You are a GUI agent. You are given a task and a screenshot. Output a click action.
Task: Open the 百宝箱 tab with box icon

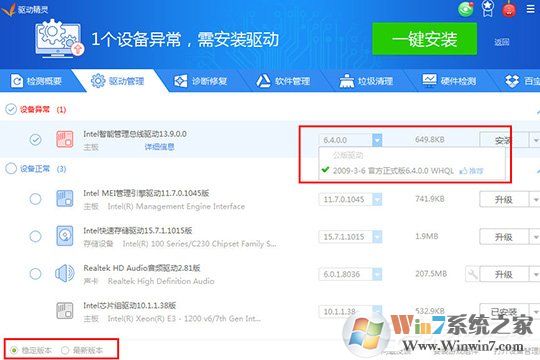tap(522, 81)
